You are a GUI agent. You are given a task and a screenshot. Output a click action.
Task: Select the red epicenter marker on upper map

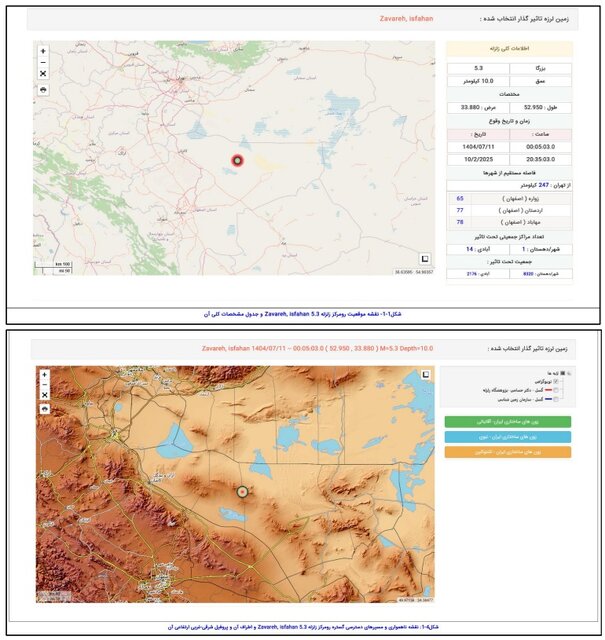coord(237,160)
